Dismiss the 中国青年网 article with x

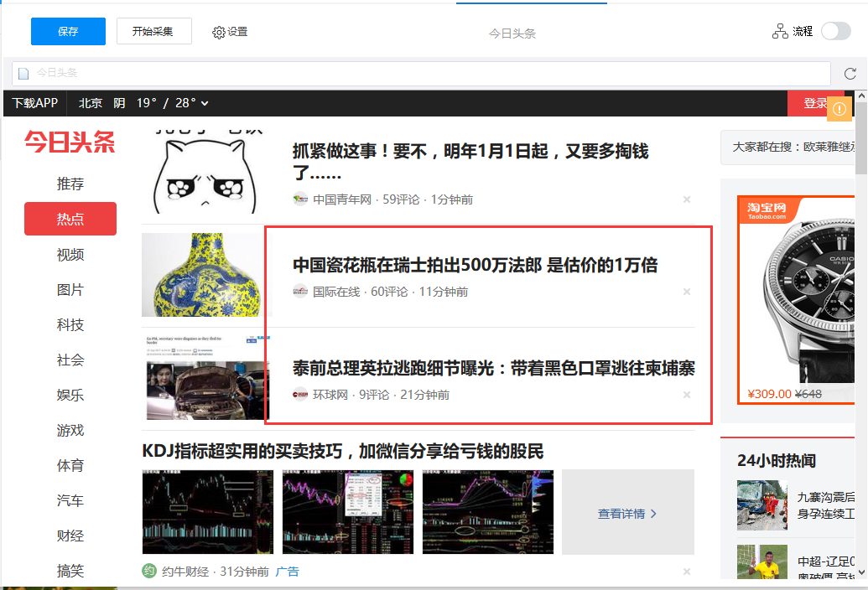coord(686,199)
